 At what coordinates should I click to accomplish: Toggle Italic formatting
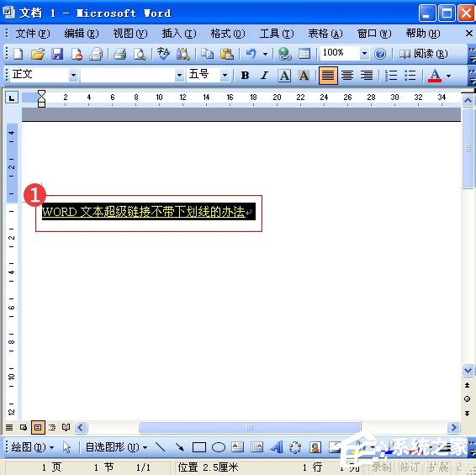tap(264, 76)
